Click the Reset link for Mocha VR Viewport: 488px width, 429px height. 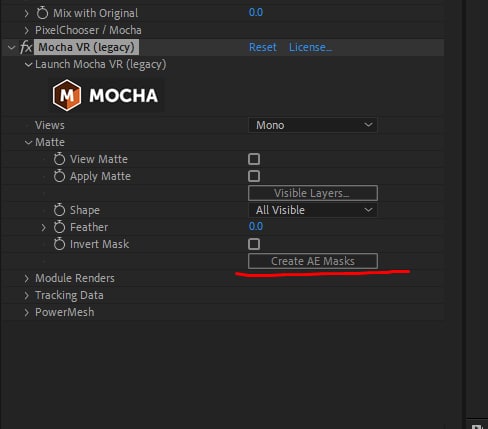(263, 47)
